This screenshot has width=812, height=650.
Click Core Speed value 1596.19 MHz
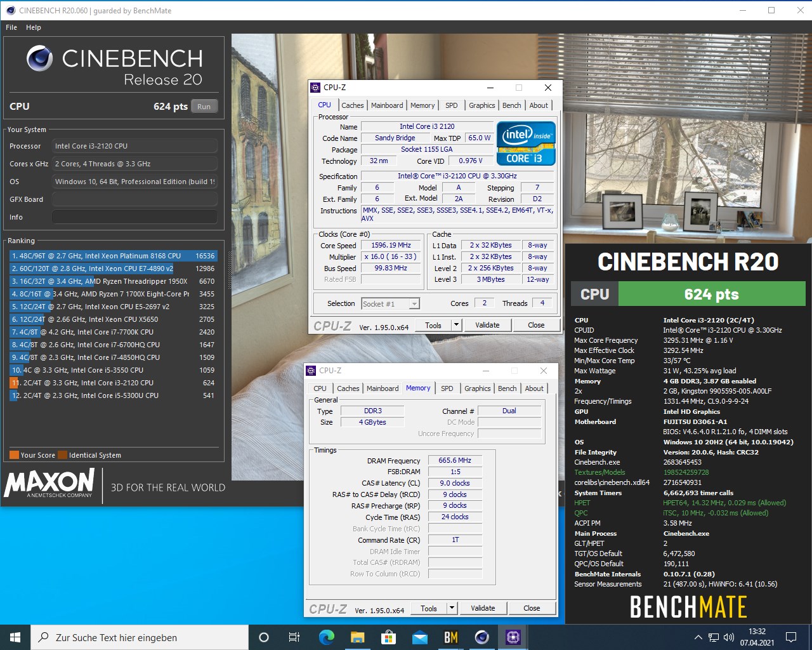click(x=391, y=245)
